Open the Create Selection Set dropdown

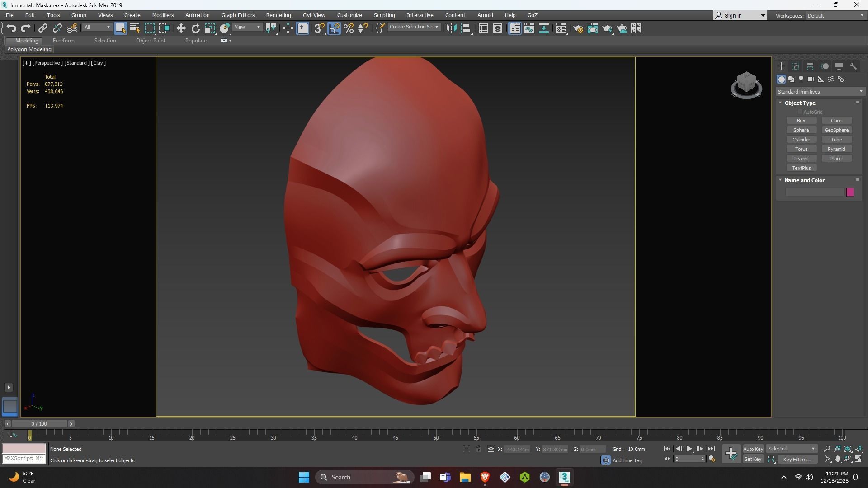pyautogui.click(x=414, y=27)
